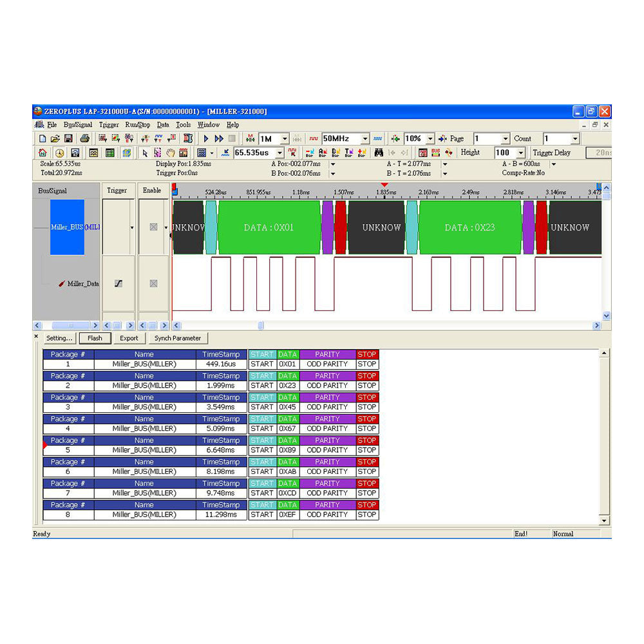This screenshot has width=644, height=644.
Task: Click the clock time display icon
Action: click(59, 153)
